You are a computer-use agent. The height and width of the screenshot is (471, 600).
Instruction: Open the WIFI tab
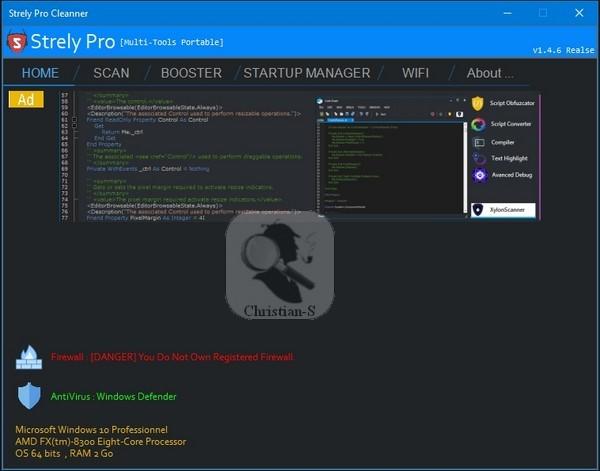(415, 73)
